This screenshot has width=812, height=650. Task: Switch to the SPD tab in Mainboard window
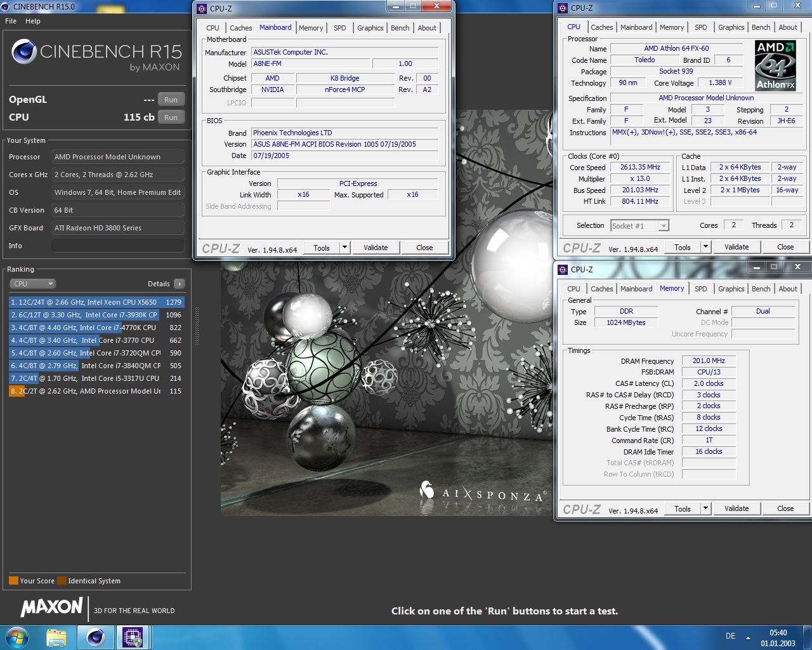(x=340, y=28)
